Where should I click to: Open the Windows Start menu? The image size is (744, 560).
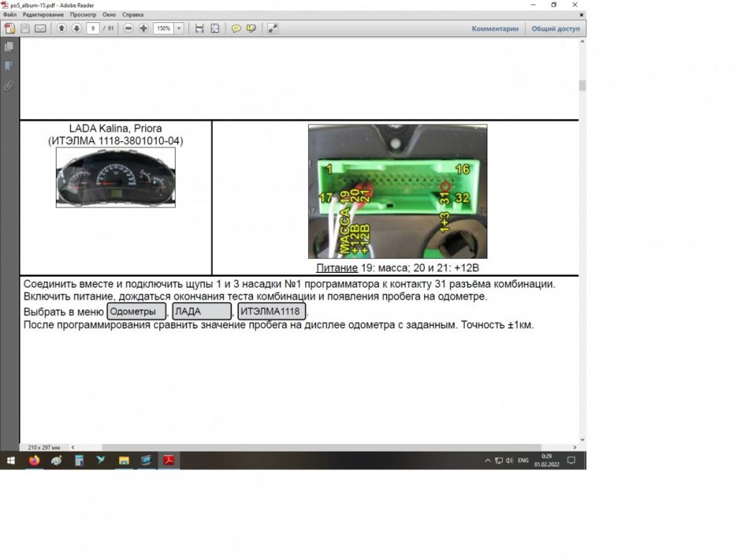(x=11, y=460)
